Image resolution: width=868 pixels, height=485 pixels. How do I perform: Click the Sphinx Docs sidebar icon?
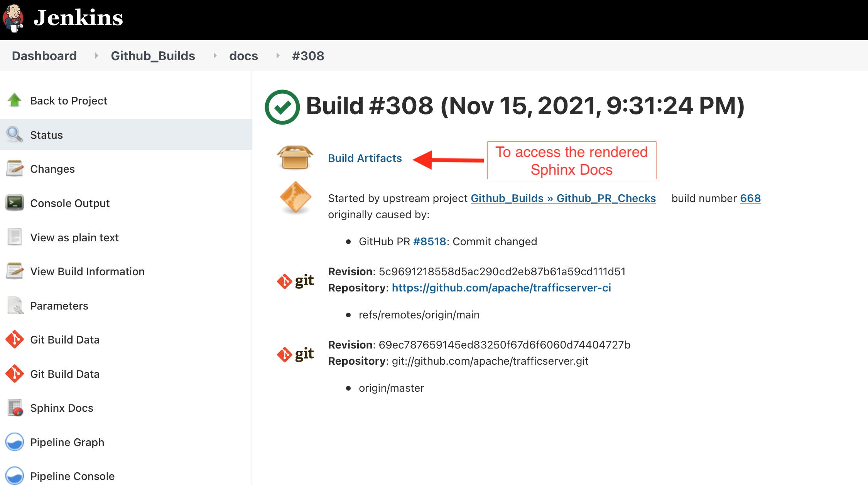point(15,408)
